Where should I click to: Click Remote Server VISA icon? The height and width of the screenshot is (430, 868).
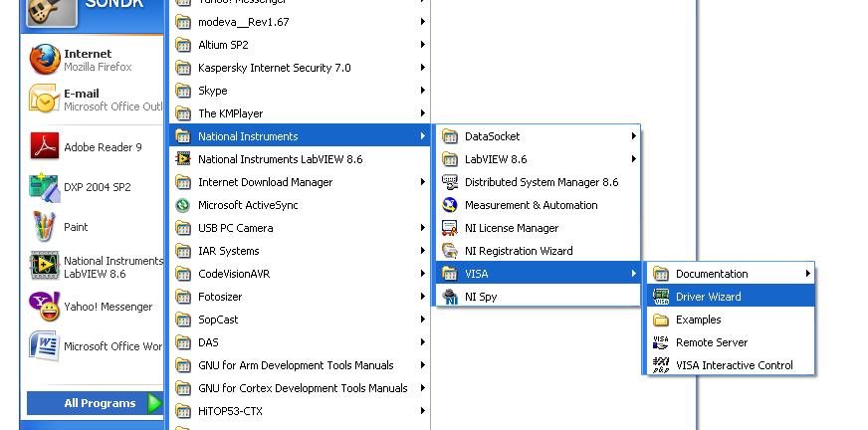(x=661, y=342)
